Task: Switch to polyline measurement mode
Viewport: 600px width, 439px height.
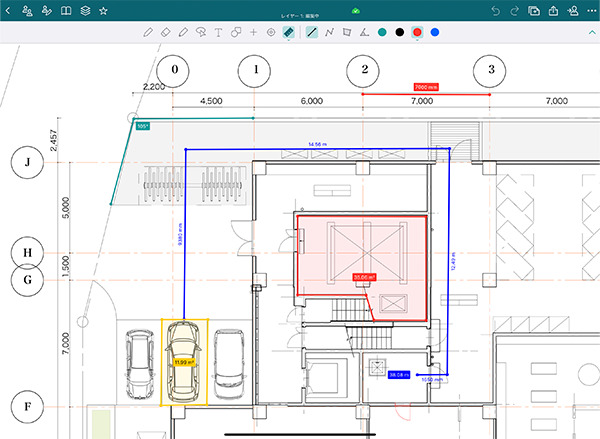Action: 329,33
